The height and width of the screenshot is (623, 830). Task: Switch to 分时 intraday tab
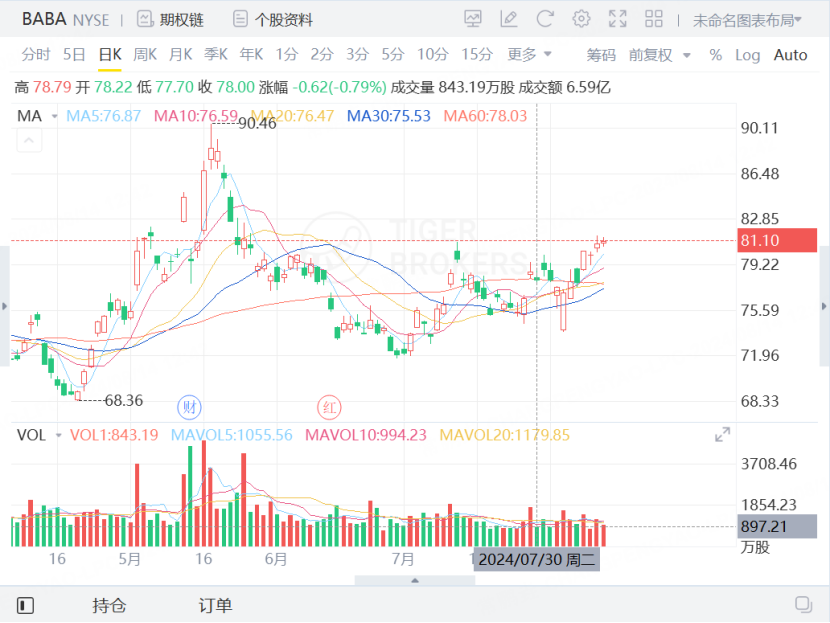(x=35, y=54)
